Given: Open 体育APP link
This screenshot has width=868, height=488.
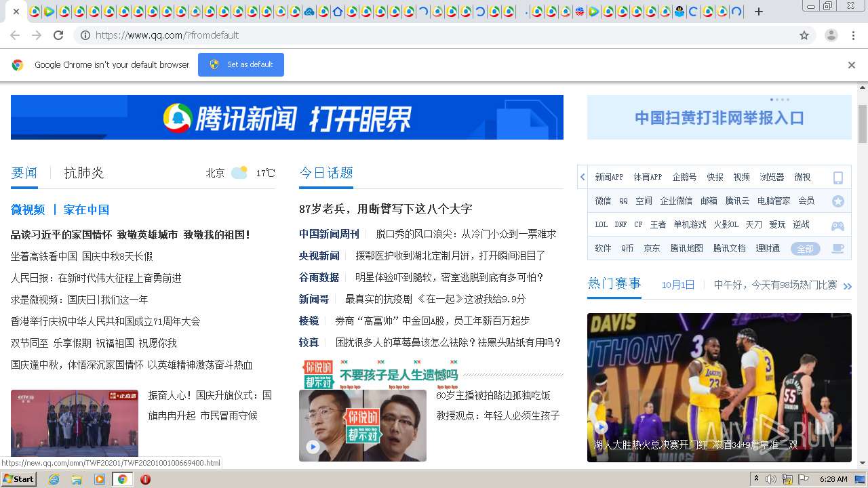Looking at the screenshot, I should click(x=648, y=177).
